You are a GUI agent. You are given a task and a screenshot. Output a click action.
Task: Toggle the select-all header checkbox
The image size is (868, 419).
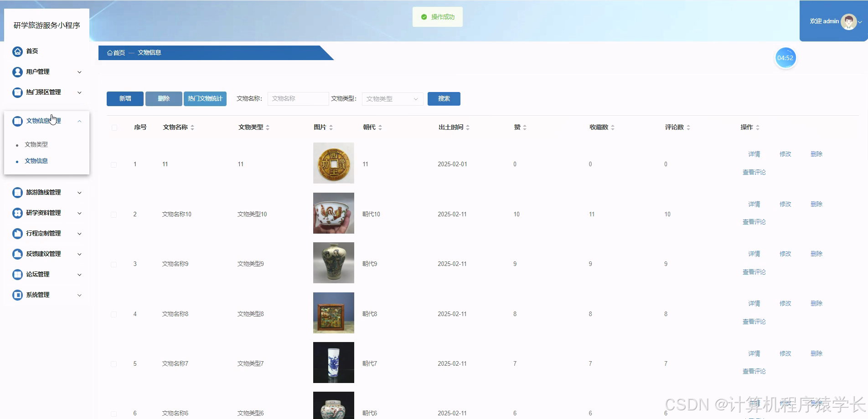[114, 128]
